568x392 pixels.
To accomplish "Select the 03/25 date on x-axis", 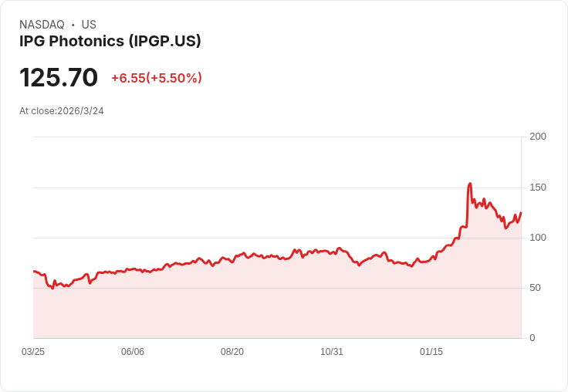I will tap(33, 352).
